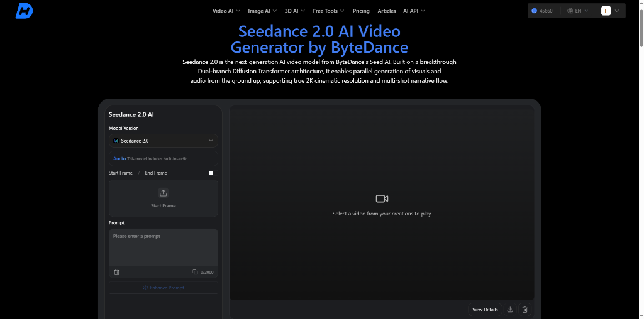Download the video with the download icon

coord(510,310)
